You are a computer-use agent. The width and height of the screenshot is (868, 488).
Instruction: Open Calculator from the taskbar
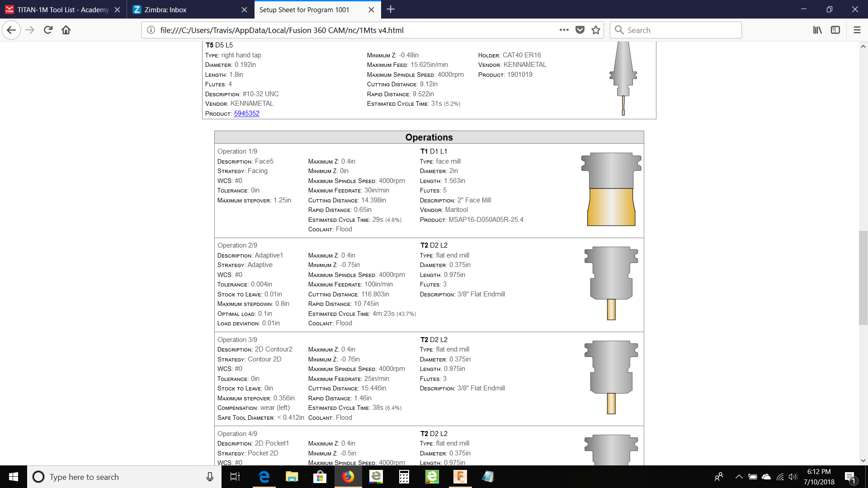click(404, 477)
